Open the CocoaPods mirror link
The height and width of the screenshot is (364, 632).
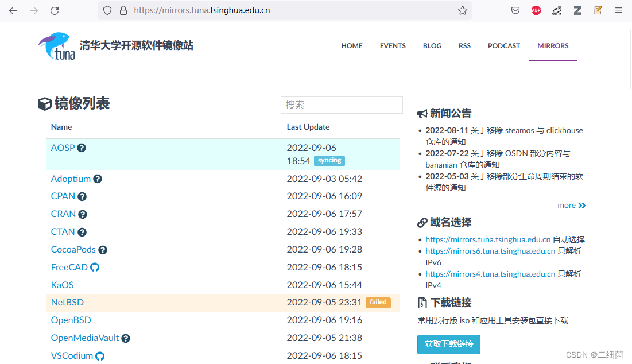coord(73,250)
